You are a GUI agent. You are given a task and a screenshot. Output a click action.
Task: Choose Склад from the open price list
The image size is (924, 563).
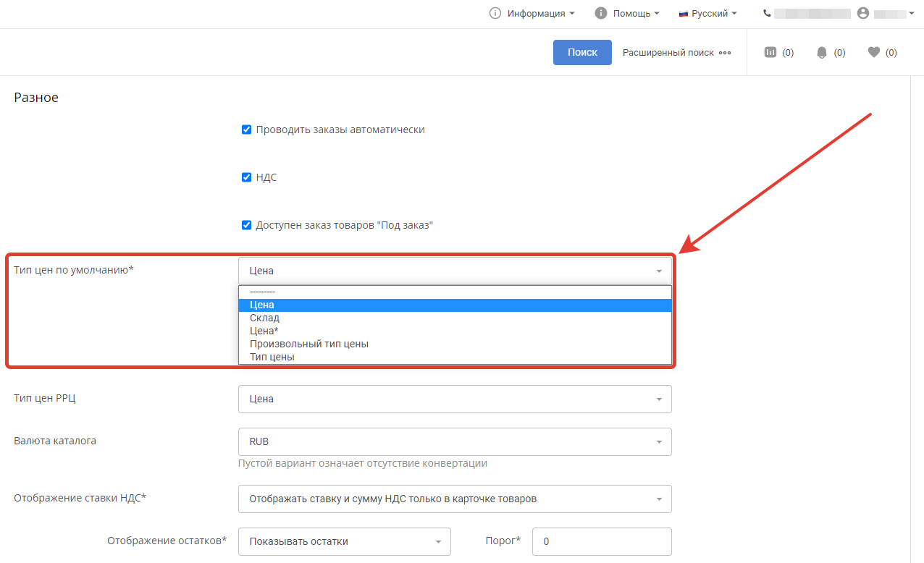point(265,318)
